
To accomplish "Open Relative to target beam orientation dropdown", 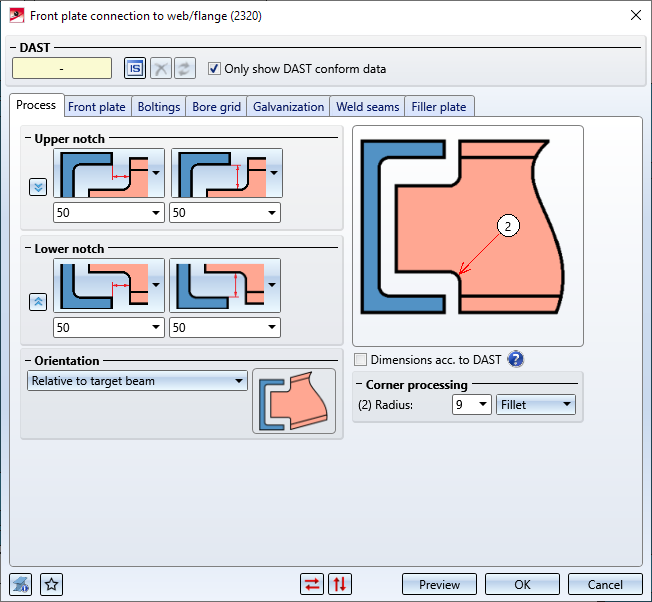I will tap(137, 381).
